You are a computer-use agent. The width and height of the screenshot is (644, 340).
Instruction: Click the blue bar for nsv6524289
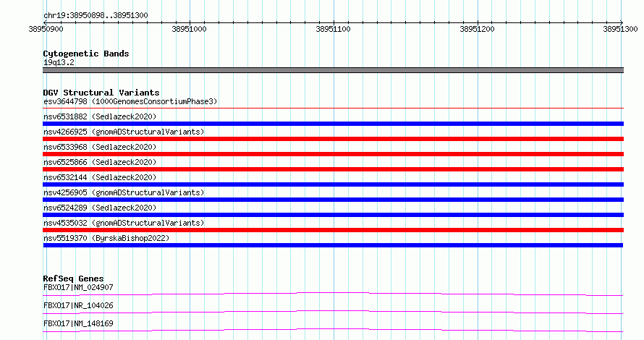coord(333,215)
